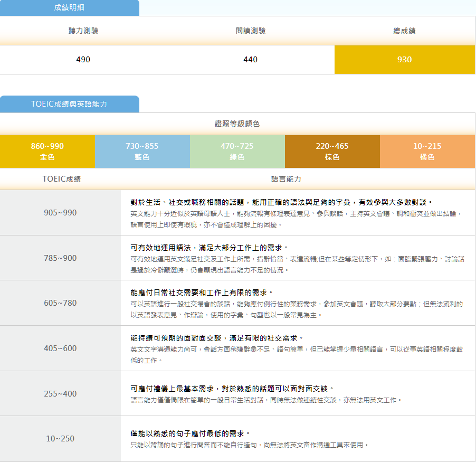This screenshot has height=462, width=476.
Task: Click the 總成績 column header
Action: pos(404,31)
